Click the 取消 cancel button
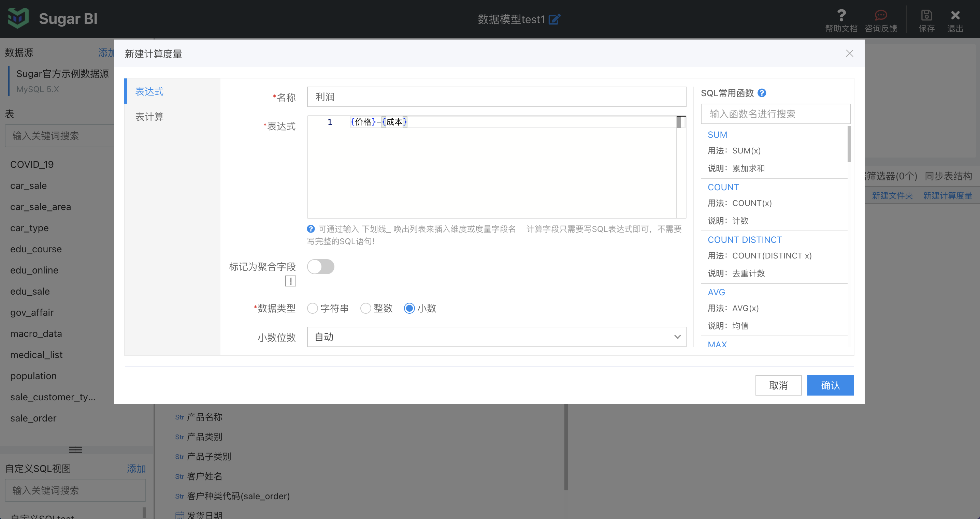Screen dimensions: 980x519 click(778, 384)
